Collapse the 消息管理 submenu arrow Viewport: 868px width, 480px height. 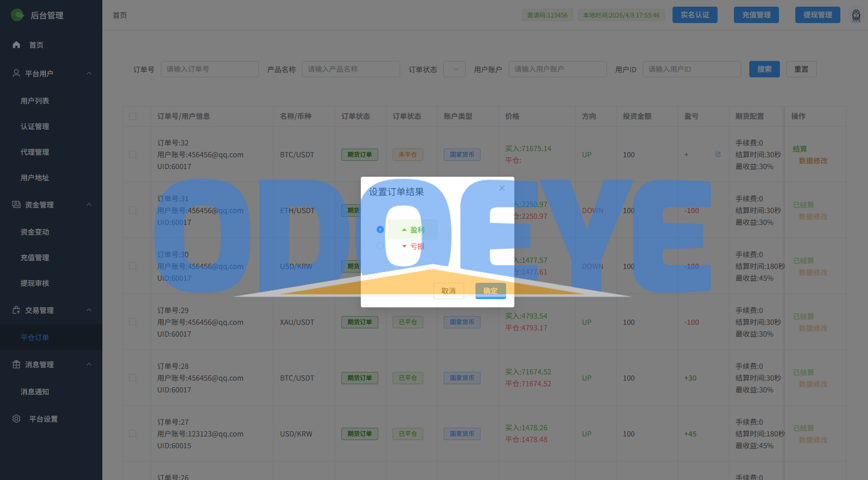89,364
